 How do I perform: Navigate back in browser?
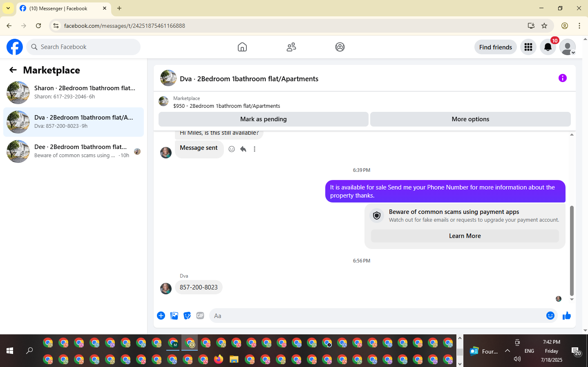point(9,26)
